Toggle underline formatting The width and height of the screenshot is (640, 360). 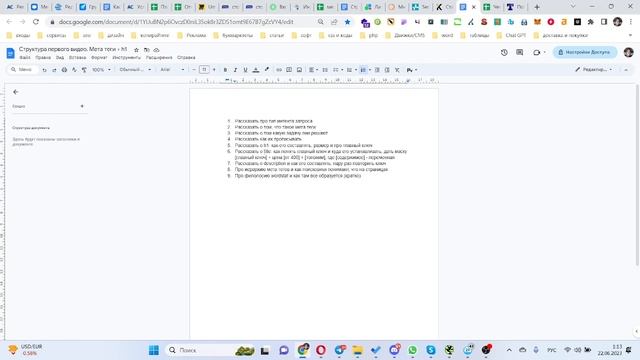(x=245, y=70)
